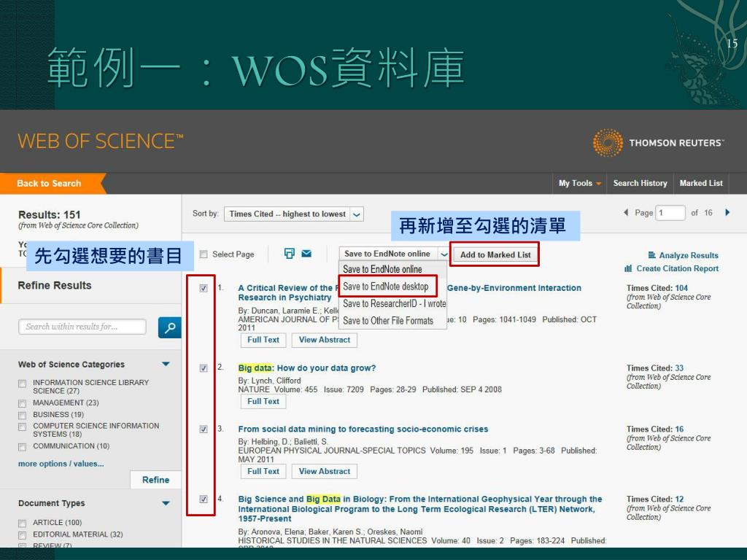Click the Results: 151 heading
The image size is (747, 560).
coord(50,215)
